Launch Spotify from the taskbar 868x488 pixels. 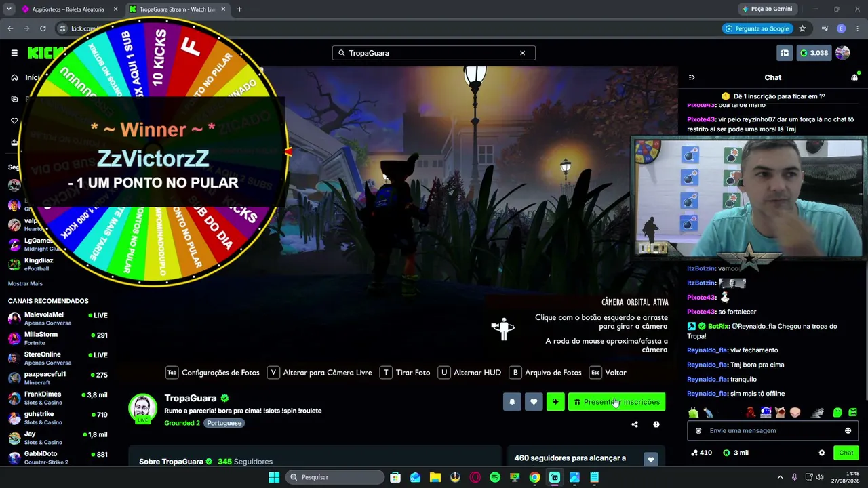495,477
